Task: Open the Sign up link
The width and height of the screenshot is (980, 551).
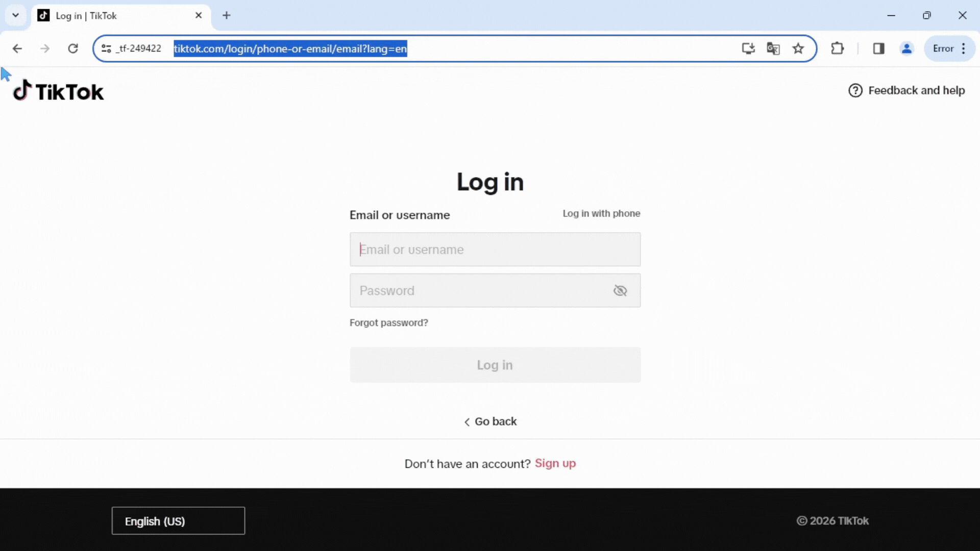Action: (555, 463)
